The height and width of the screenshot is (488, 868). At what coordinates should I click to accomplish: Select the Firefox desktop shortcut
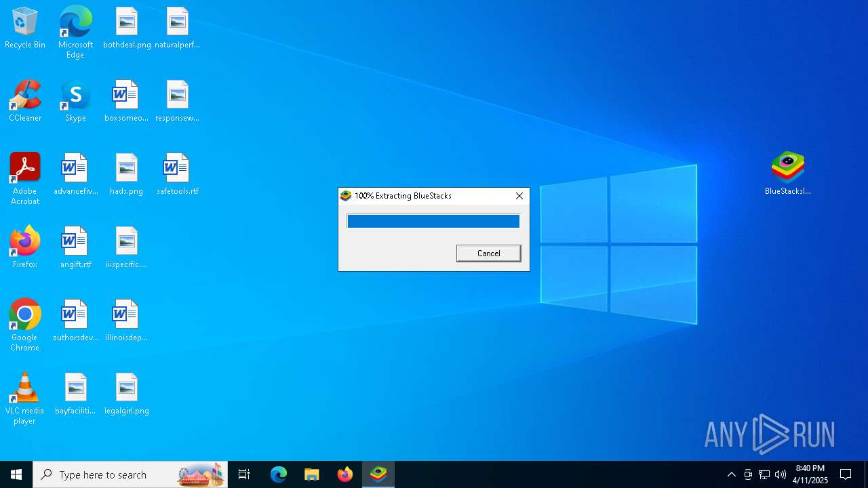[x=25, y=248]
